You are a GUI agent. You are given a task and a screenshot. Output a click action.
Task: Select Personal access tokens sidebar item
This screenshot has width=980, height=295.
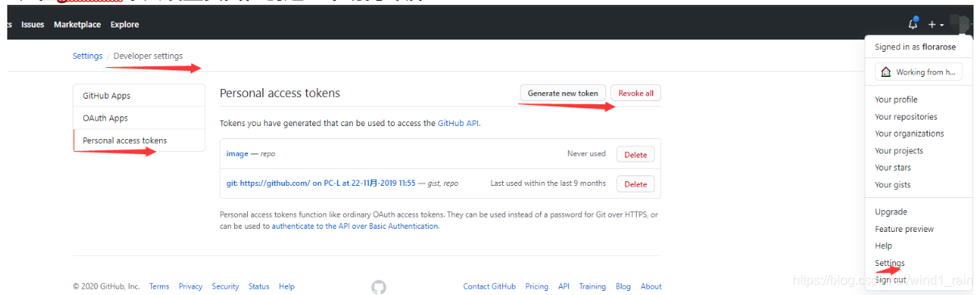coord(139,140)
